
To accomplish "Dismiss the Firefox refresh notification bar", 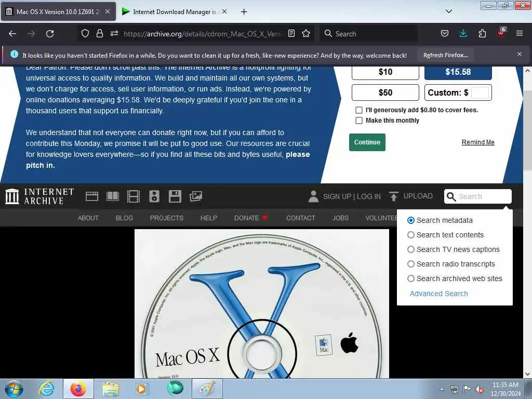I will [520, 54].
